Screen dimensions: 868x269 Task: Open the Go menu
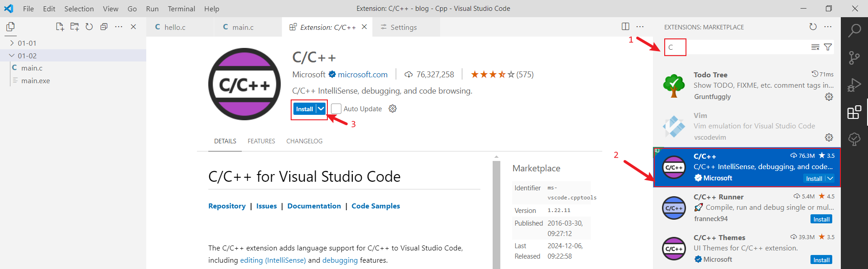click(132, 9)
